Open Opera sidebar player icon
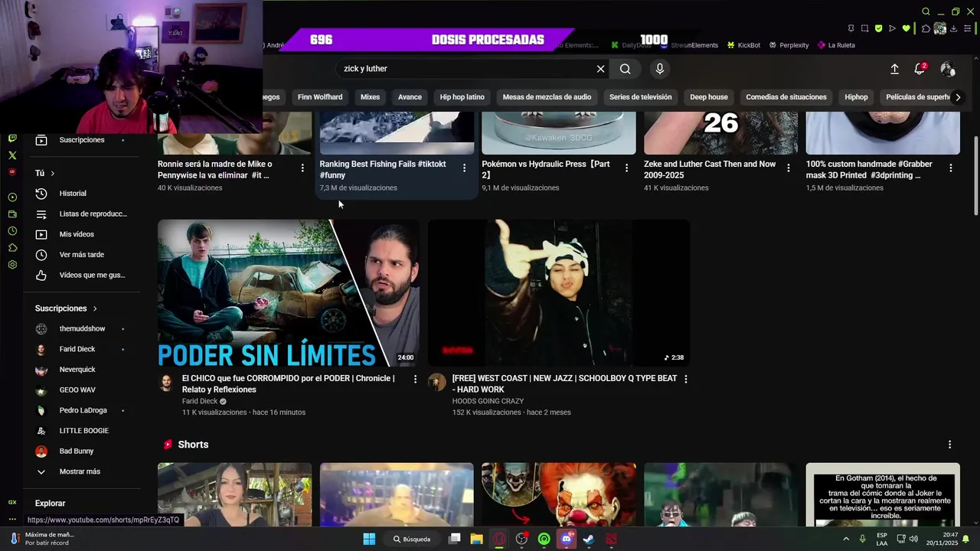The height and width of the screenshot is (551, 980). pos(12,197)
